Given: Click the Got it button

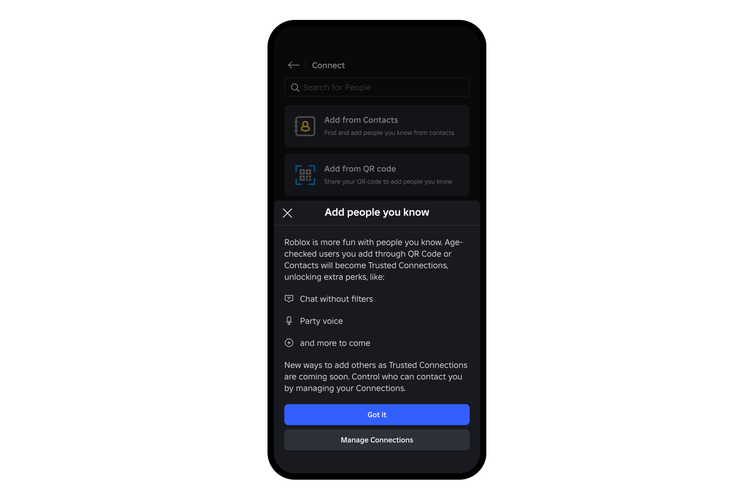Looking at the screenshot, I should [x=377, y=415].
